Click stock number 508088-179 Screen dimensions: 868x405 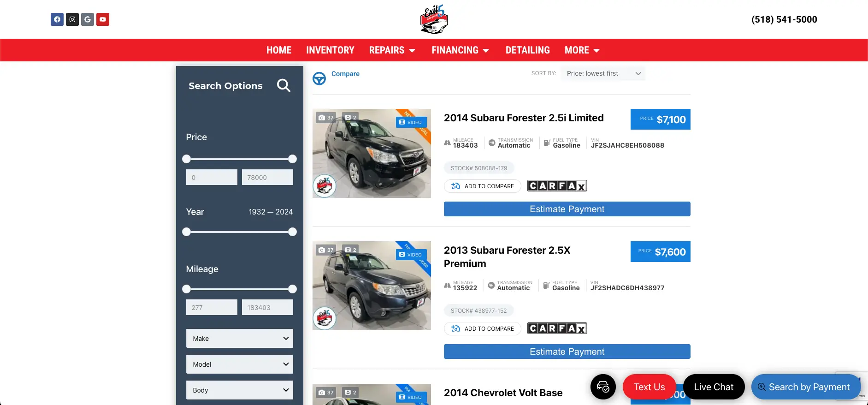[x=479, y=168]
